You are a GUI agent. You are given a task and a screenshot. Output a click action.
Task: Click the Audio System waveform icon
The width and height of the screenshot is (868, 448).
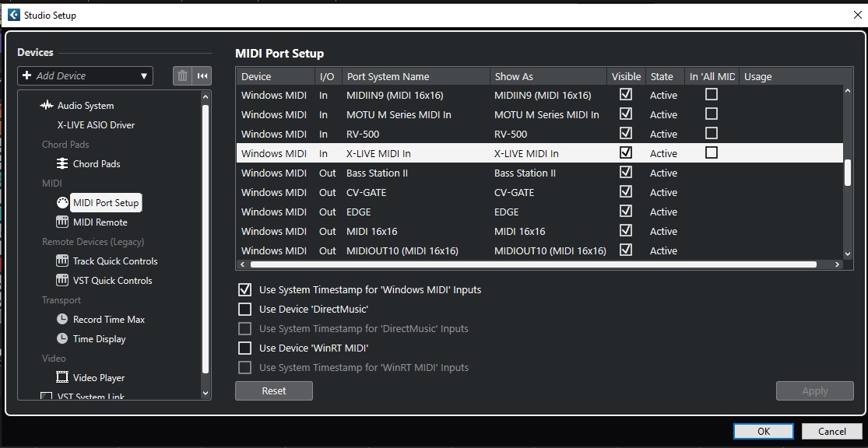[x=47, y=105]
